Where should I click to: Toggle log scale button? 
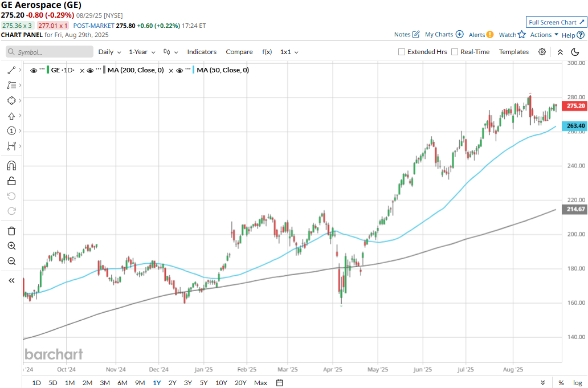tap(578, 383)
